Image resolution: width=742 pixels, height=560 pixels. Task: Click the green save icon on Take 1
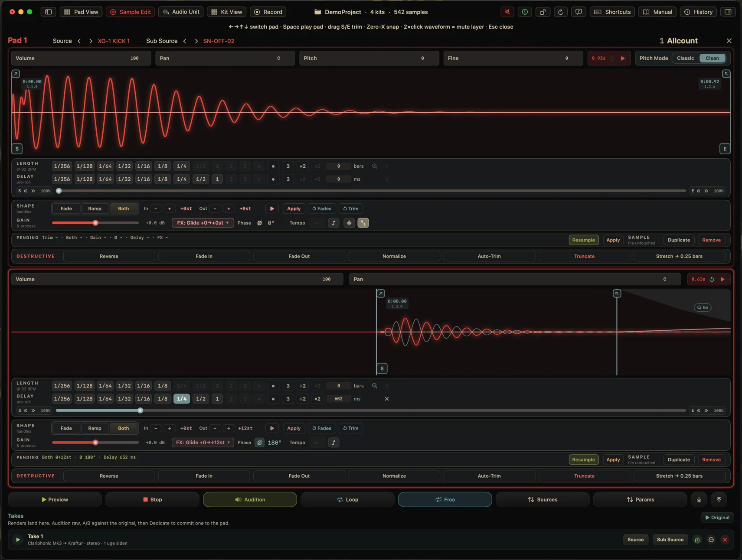697,540
